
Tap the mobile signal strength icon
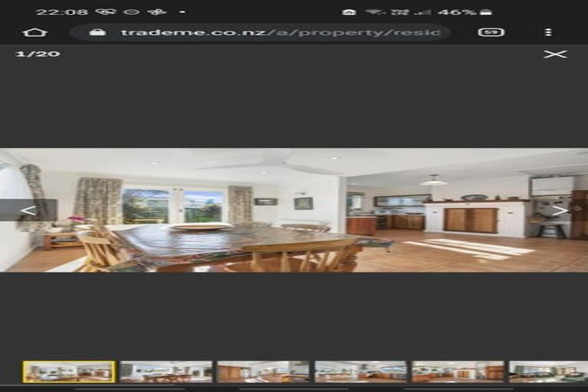423,12
